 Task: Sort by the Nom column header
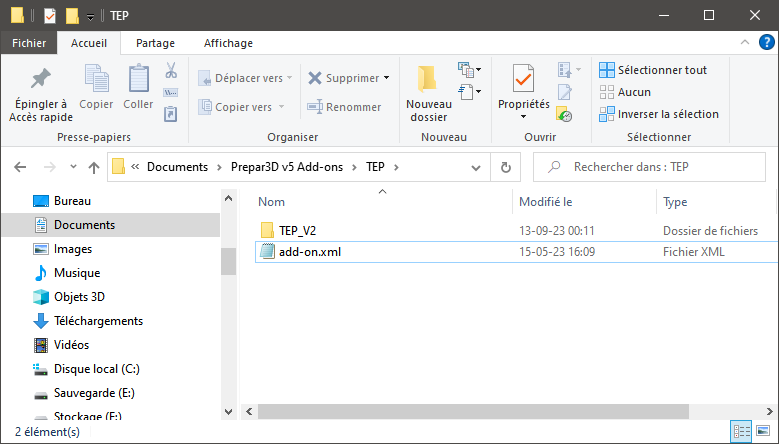pos(271,202)
